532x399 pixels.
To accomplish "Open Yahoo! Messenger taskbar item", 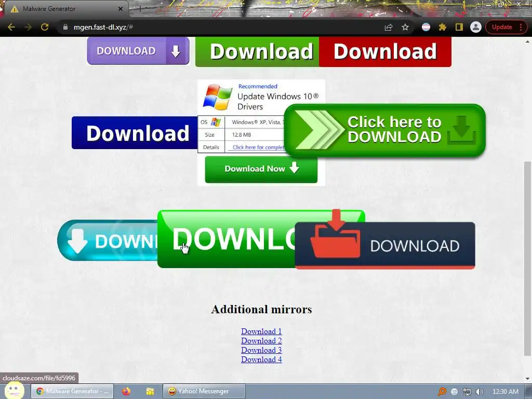I will click(x=204, y=391).
